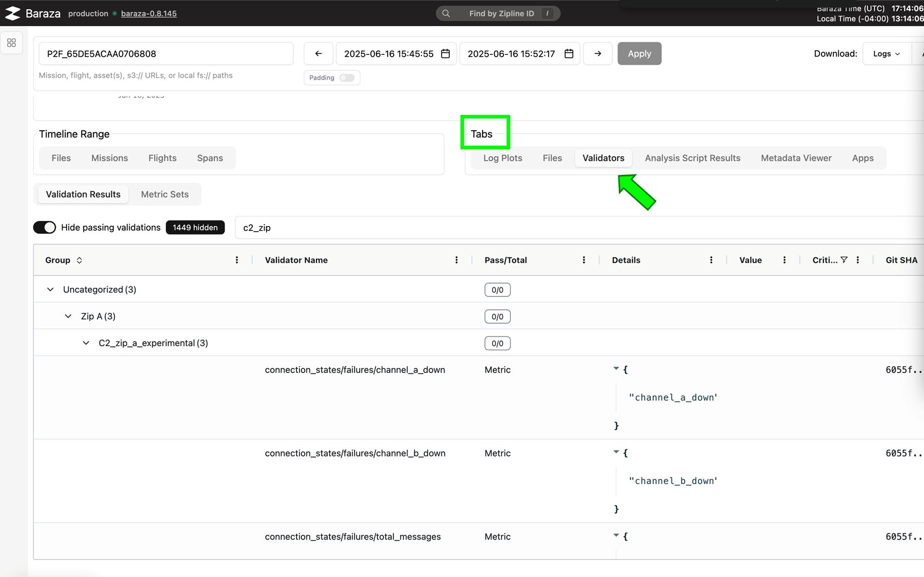Viewport: 924px width, 577px height.
Task: Open start date calendar picker icon
Action: [x=446, y=53]
